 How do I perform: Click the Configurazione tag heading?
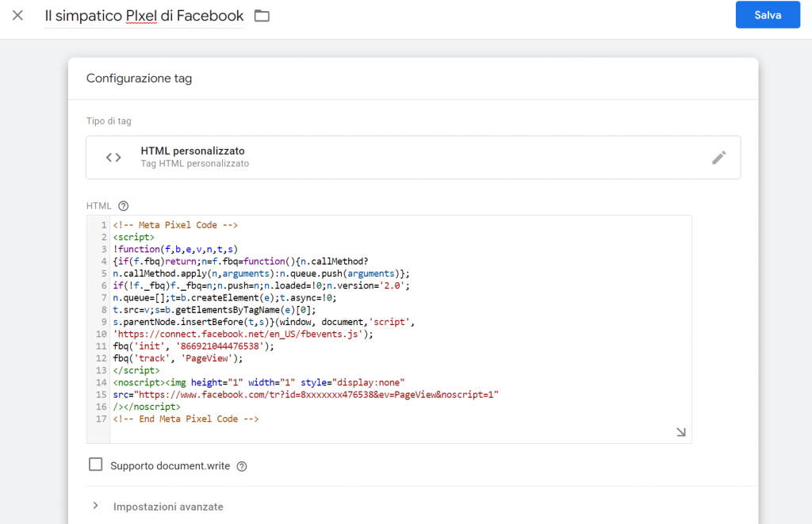click(139, 78)
